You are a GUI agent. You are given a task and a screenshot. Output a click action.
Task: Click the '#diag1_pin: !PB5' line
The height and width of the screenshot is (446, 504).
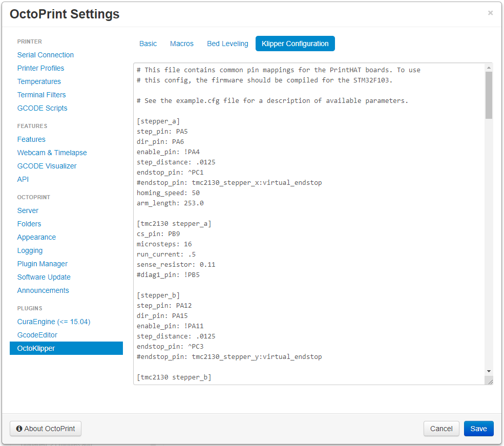click(168, 275)
